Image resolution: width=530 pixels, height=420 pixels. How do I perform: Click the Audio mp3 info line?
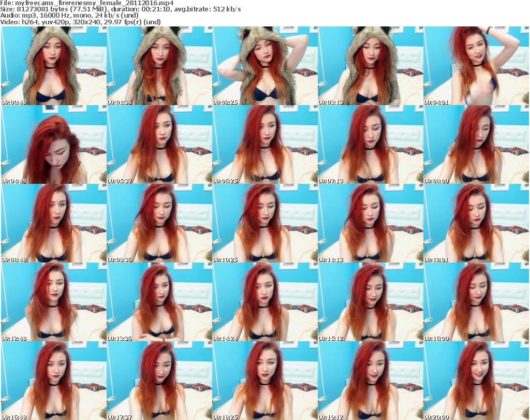[69, 16]
